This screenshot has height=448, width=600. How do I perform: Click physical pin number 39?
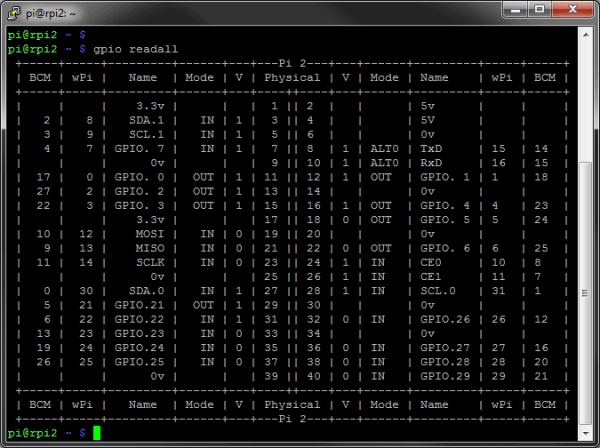271,376
